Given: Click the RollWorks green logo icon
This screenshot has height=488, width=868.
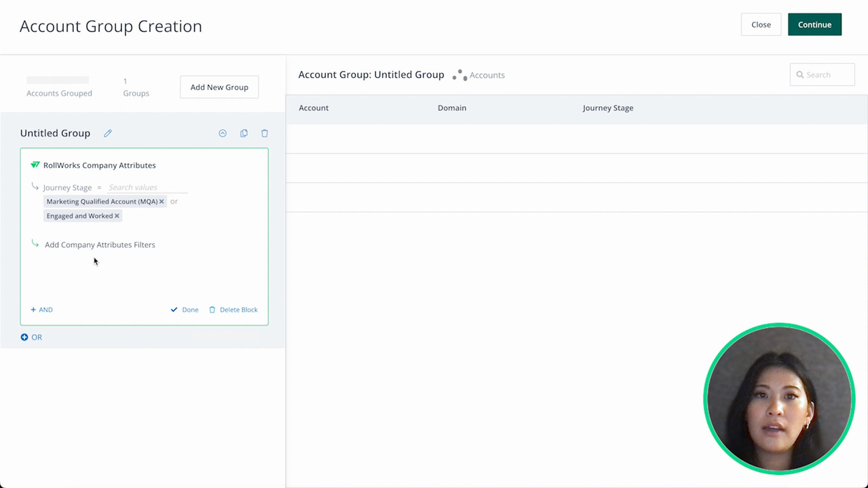Looking at the screenshot, I should (x=35, y=165).
